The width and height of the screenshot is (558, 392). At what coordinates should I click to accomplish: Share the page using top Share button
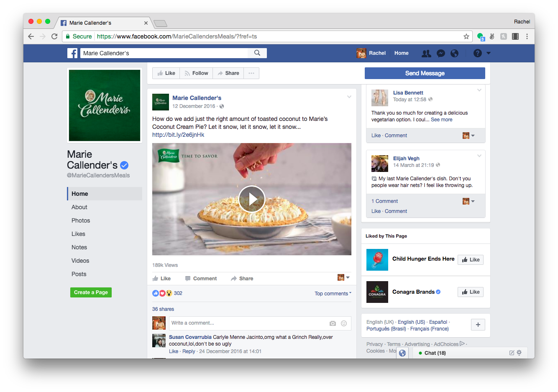point(228,73)
